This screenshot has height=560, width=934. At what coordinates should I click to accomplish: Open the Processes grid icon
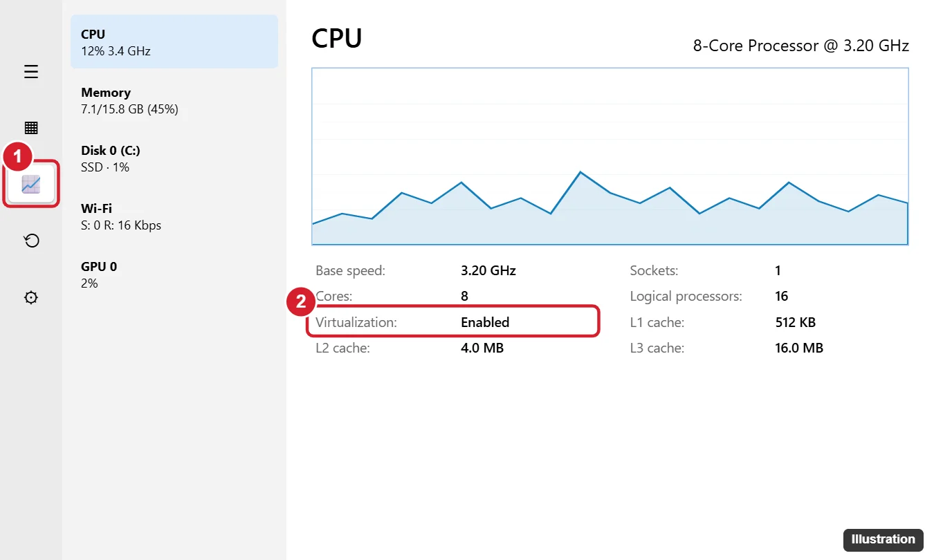pos(31,128)
